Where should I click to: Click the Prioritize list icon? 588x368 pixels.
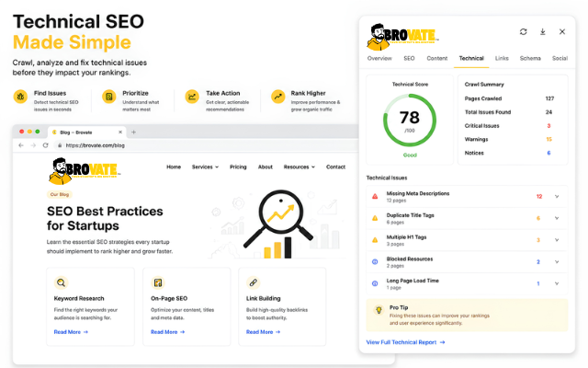(109, 97)
